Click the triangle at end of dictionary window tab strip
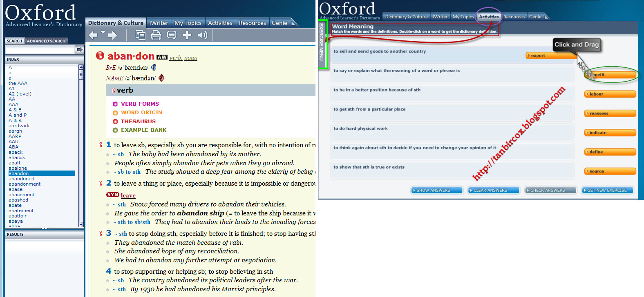Screen dimensions: 644x297 (x=293, y=23)
